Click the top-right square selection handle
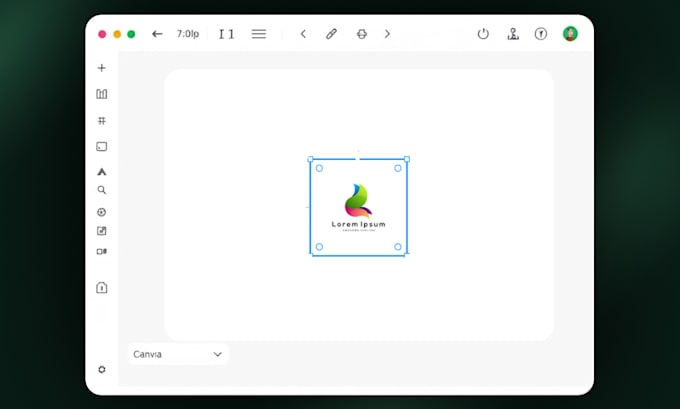 (x=407, y=159)
